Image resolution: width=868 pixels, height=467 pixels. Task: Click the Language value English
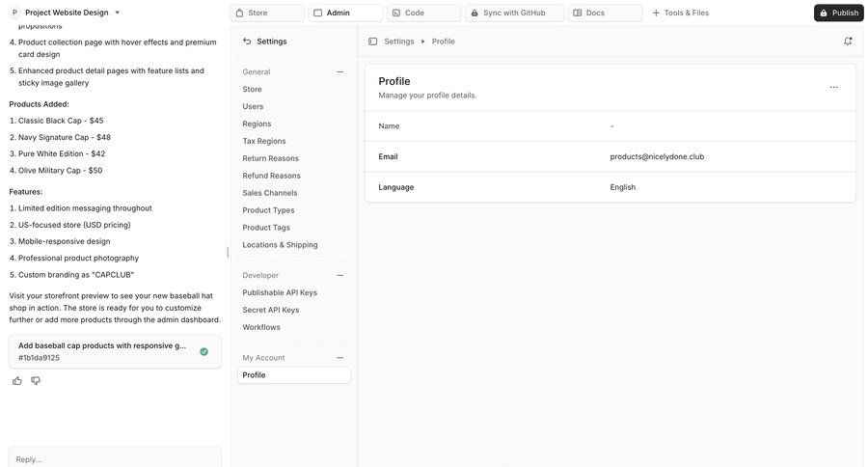click(x=623, y=187)
